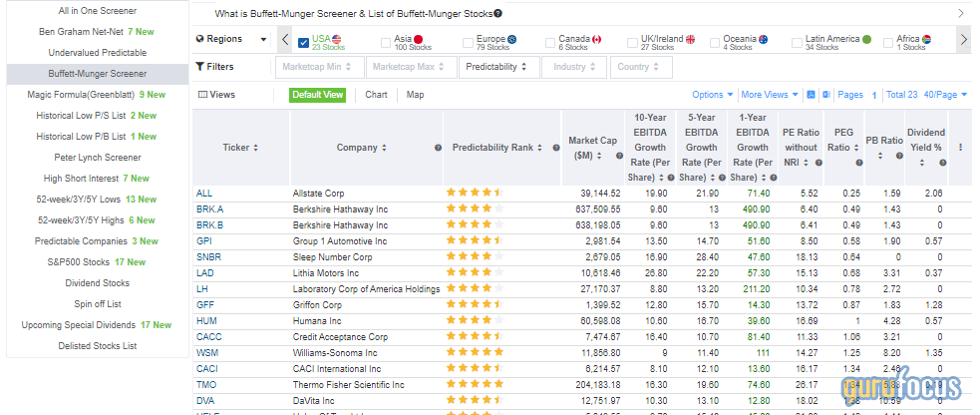Switch to the Chart view tab

click(x=376, y=95)
